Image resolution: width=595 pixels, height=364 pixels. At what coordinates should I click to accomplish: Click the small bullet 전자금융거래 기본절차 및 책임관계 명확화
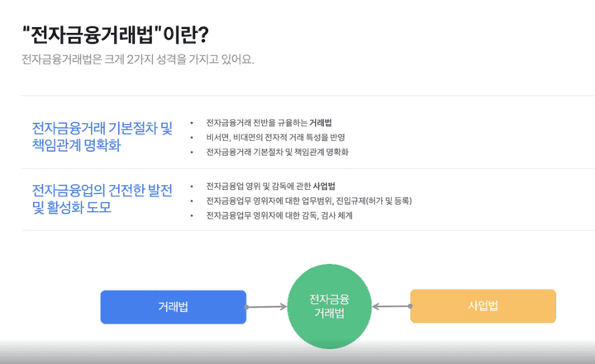(x=277, y=152)
